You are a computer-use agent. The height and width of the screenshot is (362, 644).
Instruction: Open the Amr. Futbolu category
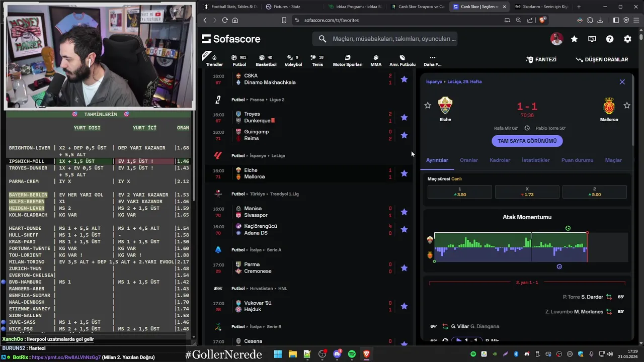(403, 60)
